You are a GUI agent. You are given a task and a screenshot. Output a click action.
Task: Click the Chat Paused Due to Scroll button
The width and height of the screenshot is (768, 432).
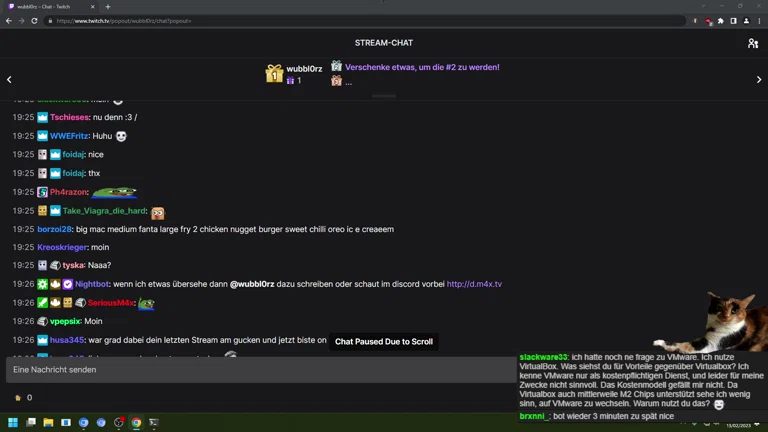click(x=384, y=341)
